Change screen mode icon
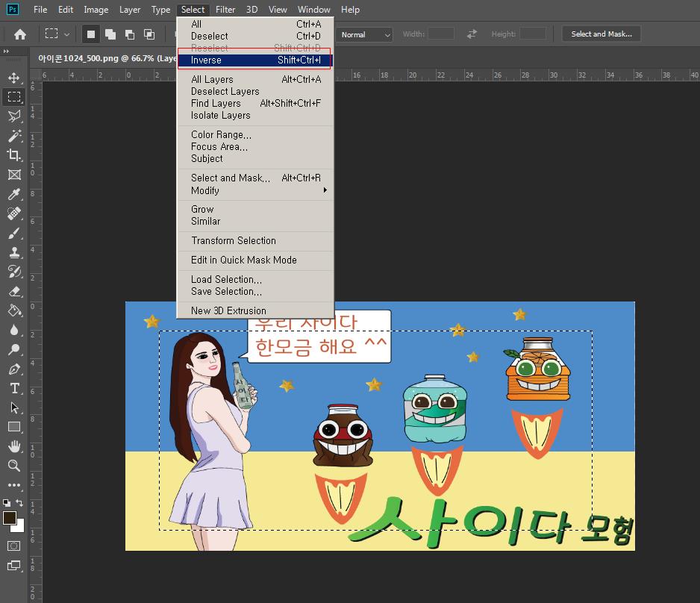 pyautogui.click(x=14, y=566)
